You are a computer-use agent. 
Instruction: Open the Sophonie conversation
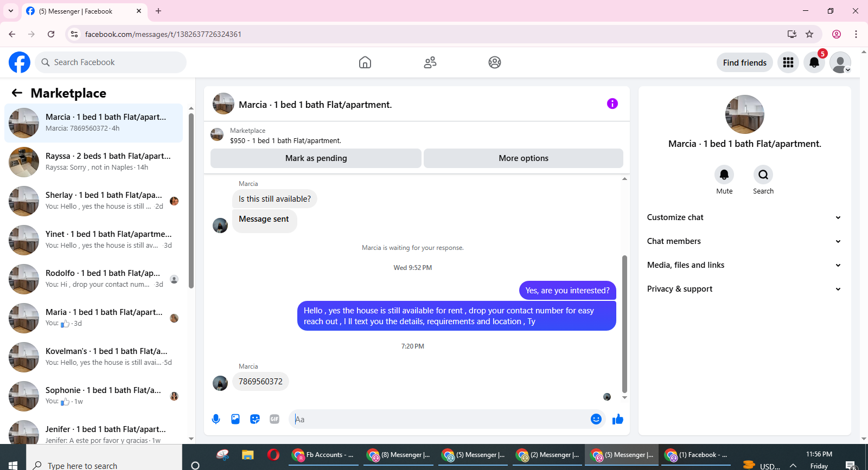[93, 396]
